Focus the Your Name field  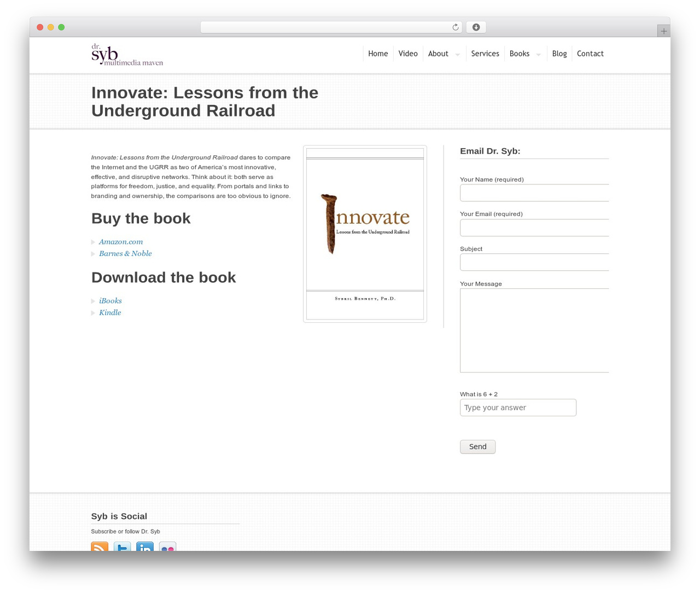534,193
